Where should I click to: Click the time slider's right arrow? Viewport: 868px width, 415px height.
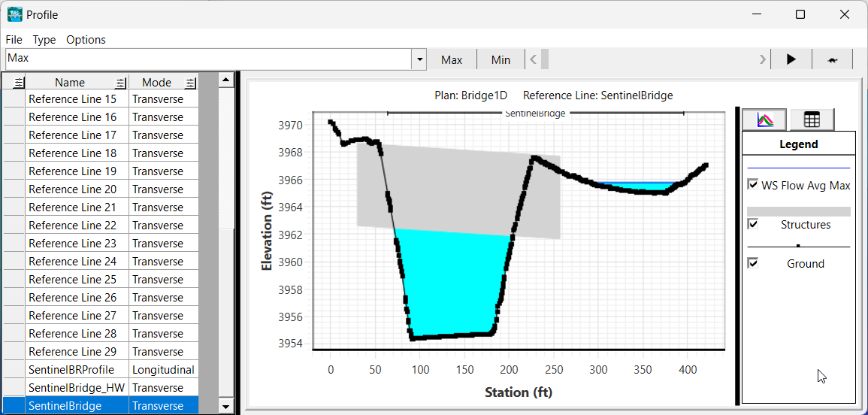(x=763, y=59)
